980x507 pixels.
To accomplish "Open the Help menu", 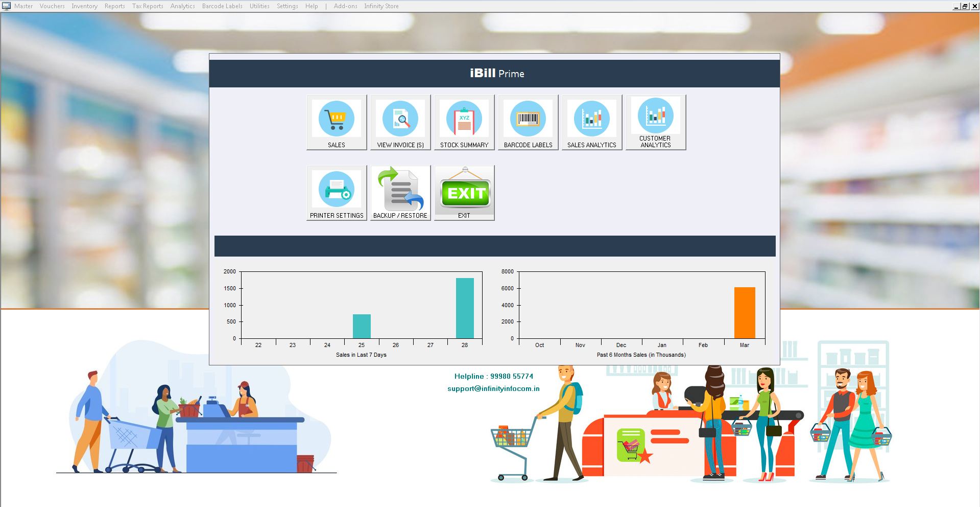I will [x=312, y=6].
